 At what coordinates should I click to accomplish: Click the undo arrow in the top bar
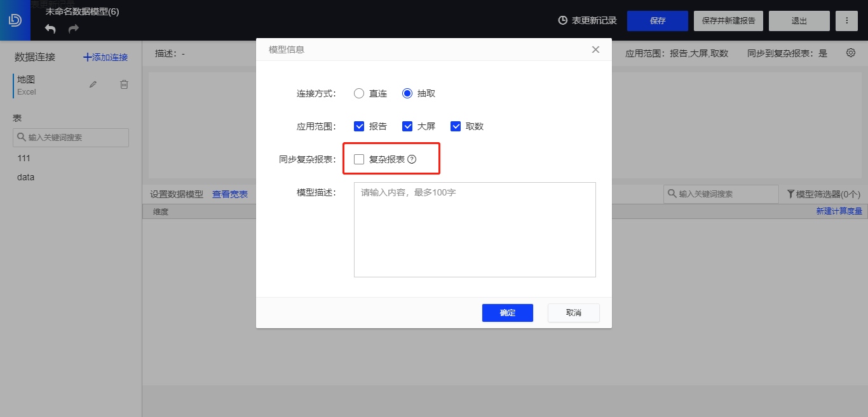(x=50, y=28)
